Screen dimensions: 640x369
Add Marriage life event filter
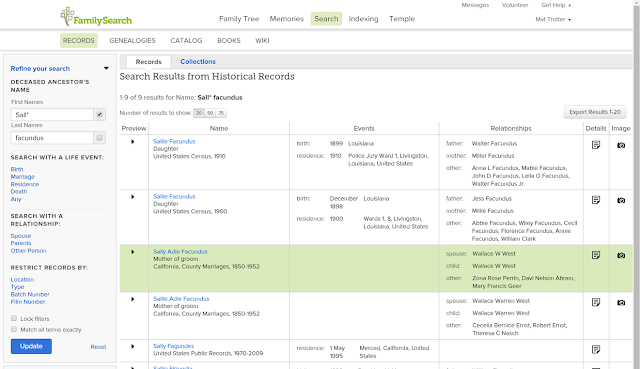(x=22, y=176)
